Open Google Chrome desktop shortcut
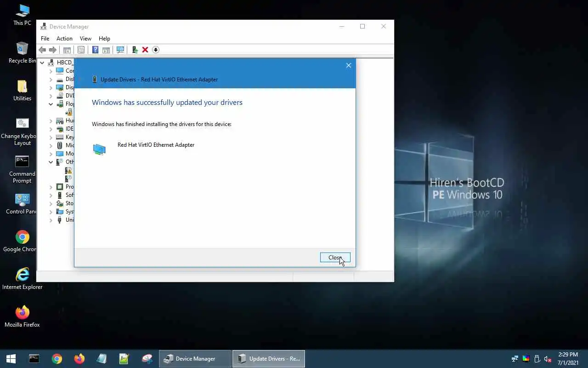 (22, 241)
